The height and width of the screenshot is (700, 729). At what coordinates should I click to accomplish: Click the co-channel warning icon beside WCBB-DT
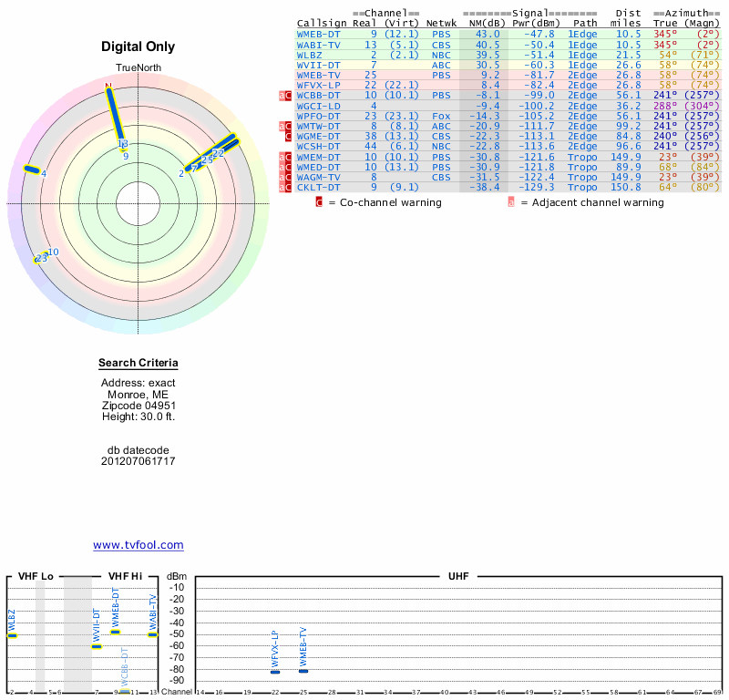(x=288, y=96)
